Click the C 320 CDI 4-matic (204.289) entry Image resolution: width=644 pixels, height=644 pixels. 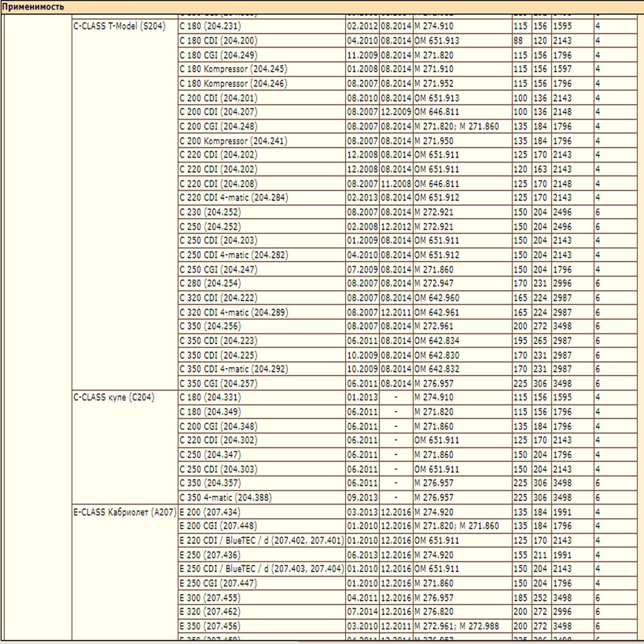click(234, 312)
